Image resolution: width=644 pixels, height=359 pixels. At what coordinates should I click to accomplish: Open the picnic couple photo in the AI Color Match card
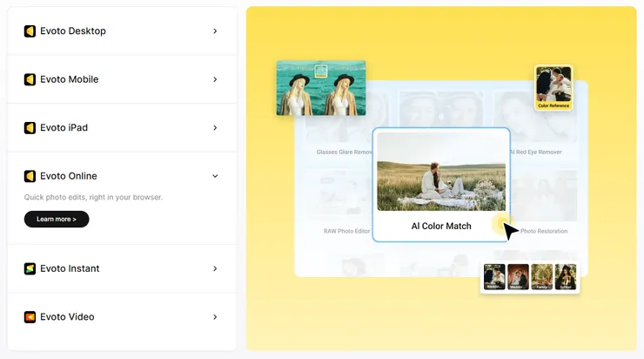[441, 172]
